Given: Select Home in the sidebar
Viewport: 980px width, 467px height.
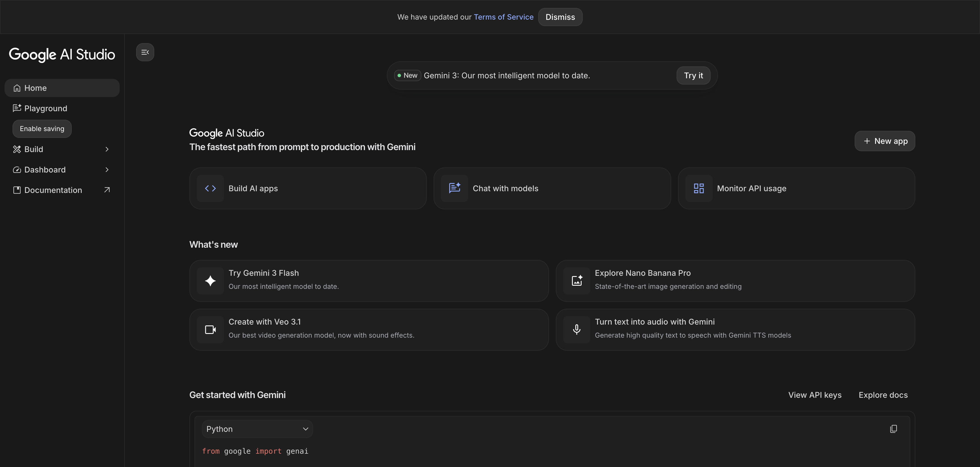Looking at the screenshot, I should 35,88.
